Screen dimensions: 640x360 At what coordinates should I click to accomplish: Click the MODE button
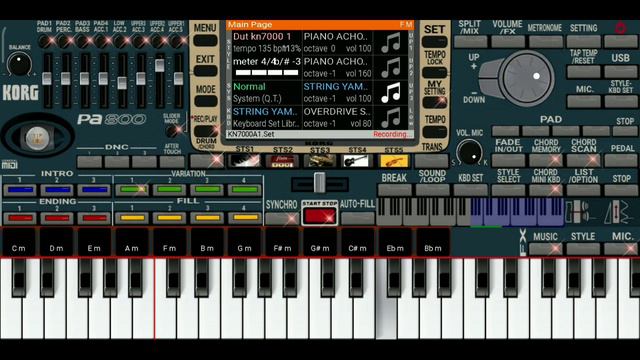coord(205,101)
